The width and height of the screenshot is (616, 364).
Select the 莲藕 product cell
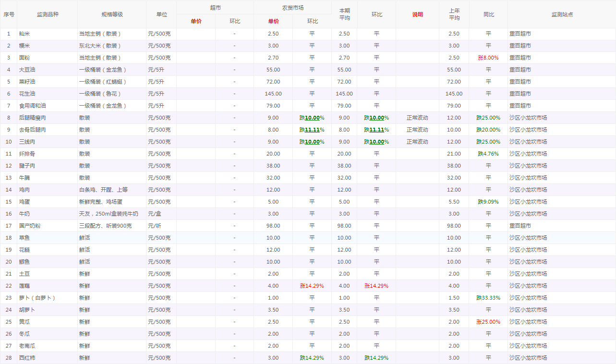coord(47,286)
